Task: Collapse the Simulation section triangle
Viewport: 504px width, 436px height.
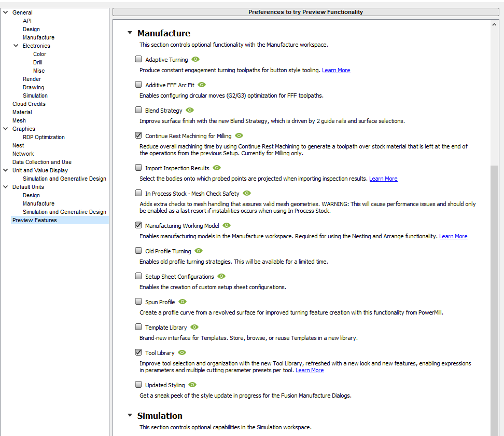Action: 130,415
